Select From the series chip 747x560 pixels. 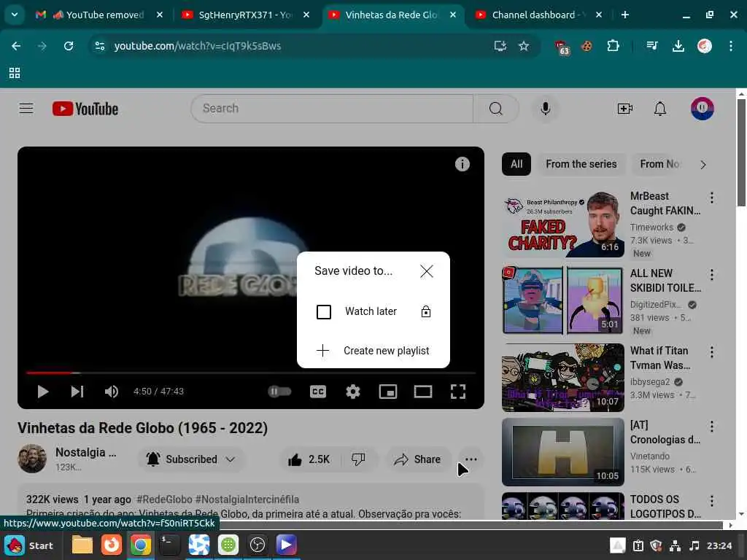(581, 164)
